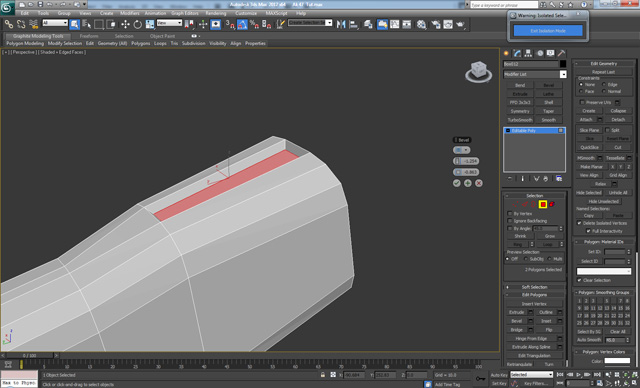Toggle the Percent Snap icon
The height and width of the screenshot is (388, 640).
coord(254,24)
